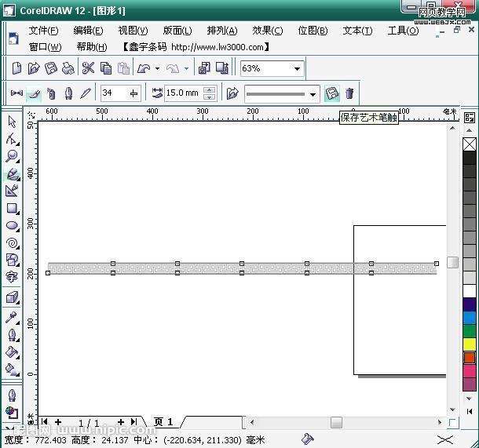The height and width of the screenshot is (448, 479).
Task: Click the Save Artistic Media Stroke icon
Action: pos(331,93)
